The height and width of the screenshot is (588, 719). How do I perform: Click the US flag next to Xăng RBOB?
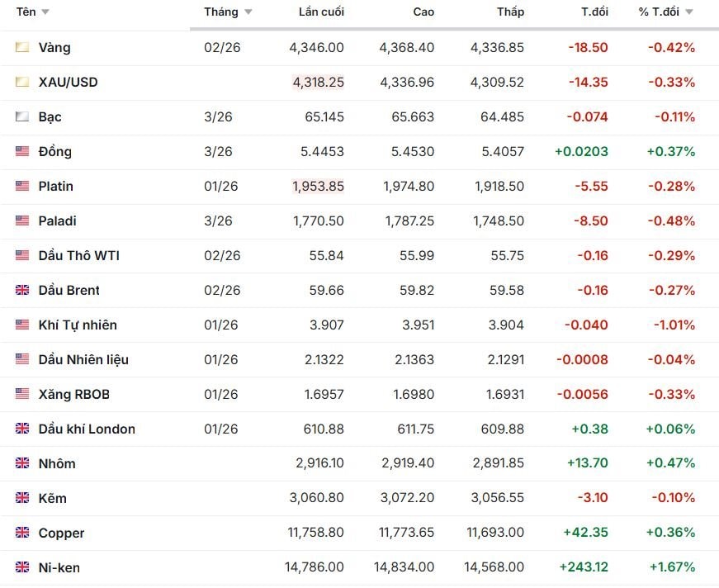pyautogui.click(x=22, y=395)
